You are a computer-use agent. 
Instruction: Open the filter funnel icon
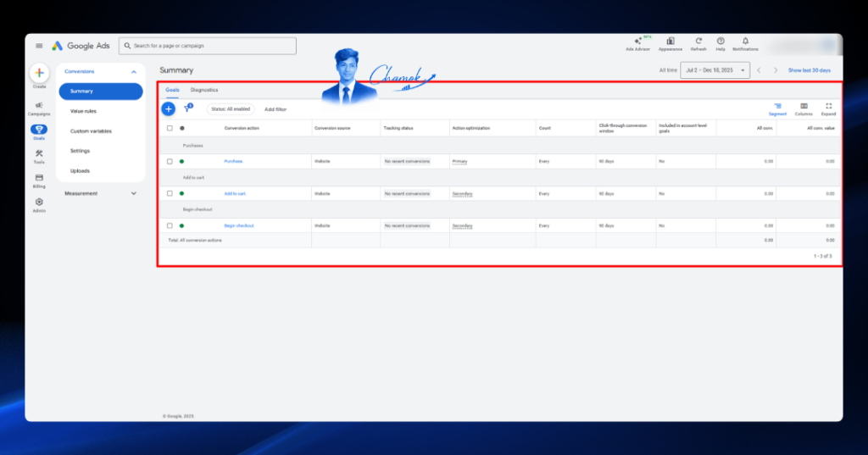pos(188,108)
